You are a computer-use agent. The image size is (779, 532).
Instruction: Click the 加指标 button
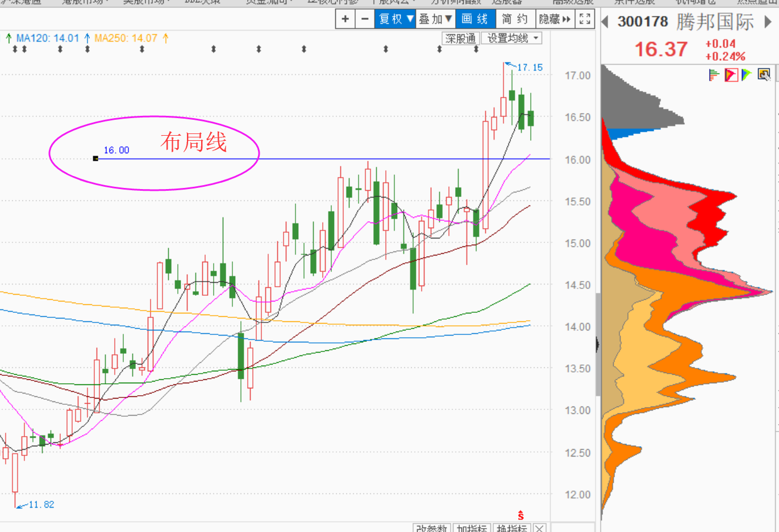click(472, 528)
